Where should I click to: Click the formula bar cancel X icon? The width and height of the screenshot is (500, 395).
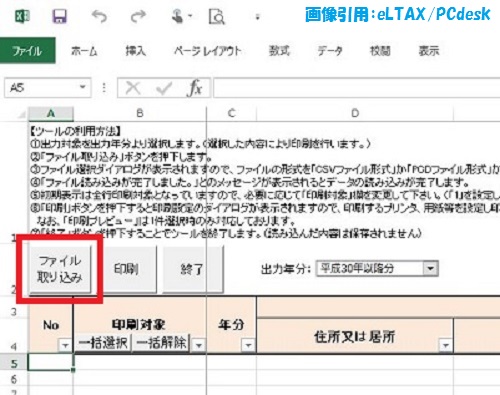pos(133,88)
